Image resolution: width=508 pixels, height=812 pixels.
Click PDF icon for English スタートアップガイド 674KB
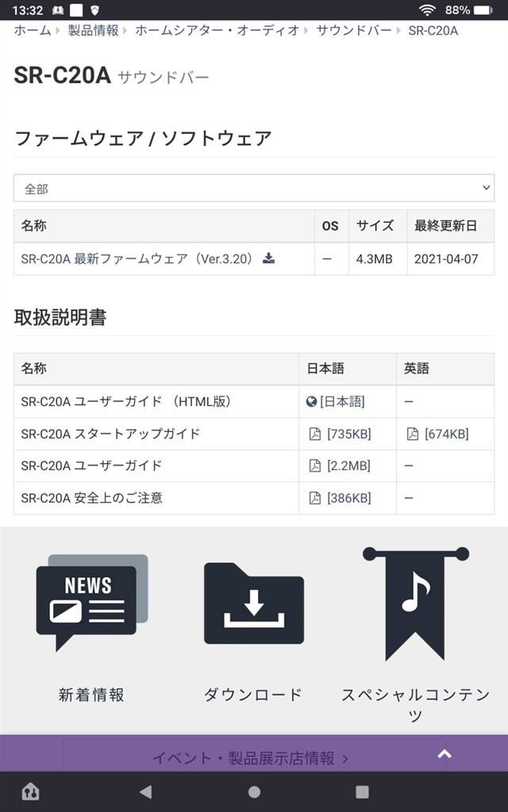[x=412, y=434]
